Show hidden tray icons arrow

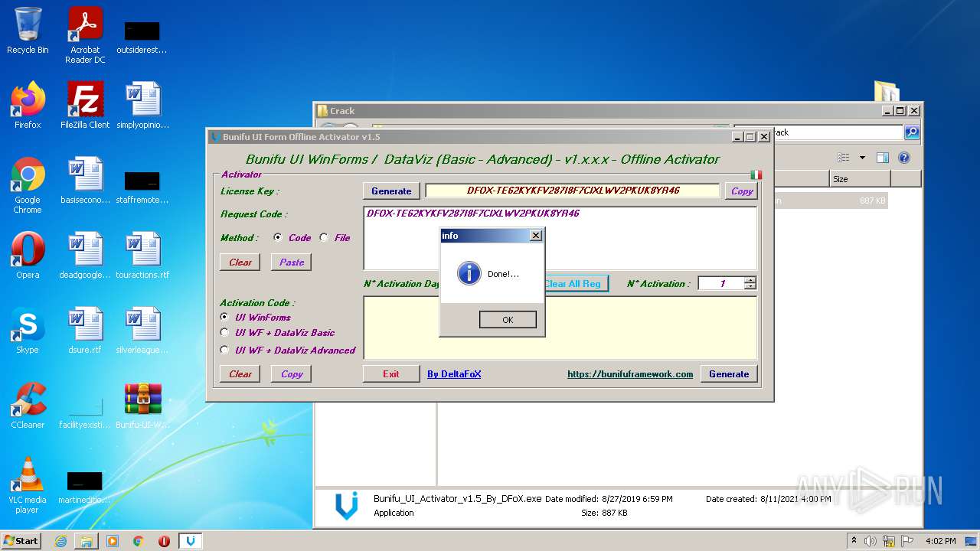click(854, 541)
